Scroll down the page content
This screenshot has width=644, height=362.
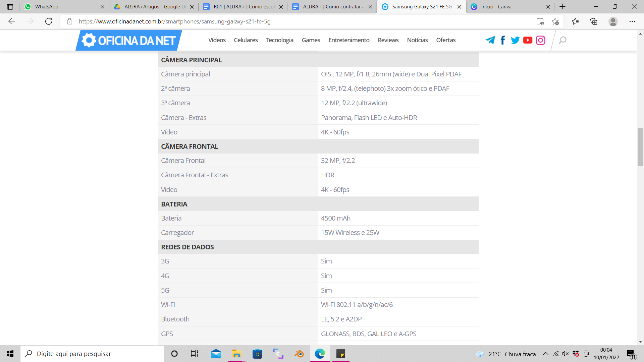tap(640, 342)
